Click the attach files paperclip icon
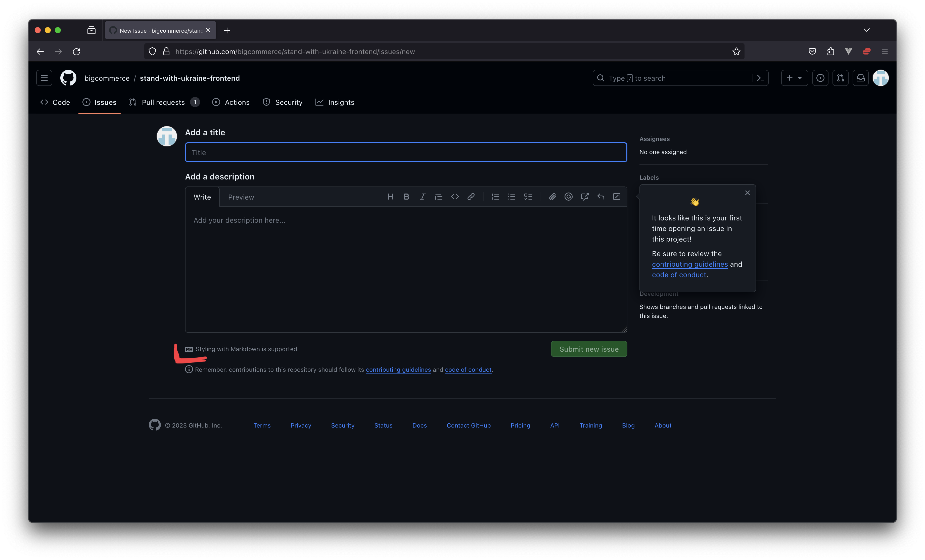This screenshot has width=925, height=560. coord(552,197)
